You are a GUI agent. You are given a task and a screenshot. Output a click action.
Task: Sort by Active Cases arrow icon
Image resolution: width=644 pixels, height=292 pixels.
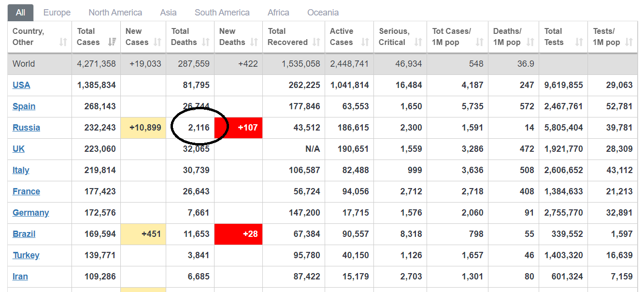click(365, 42)
